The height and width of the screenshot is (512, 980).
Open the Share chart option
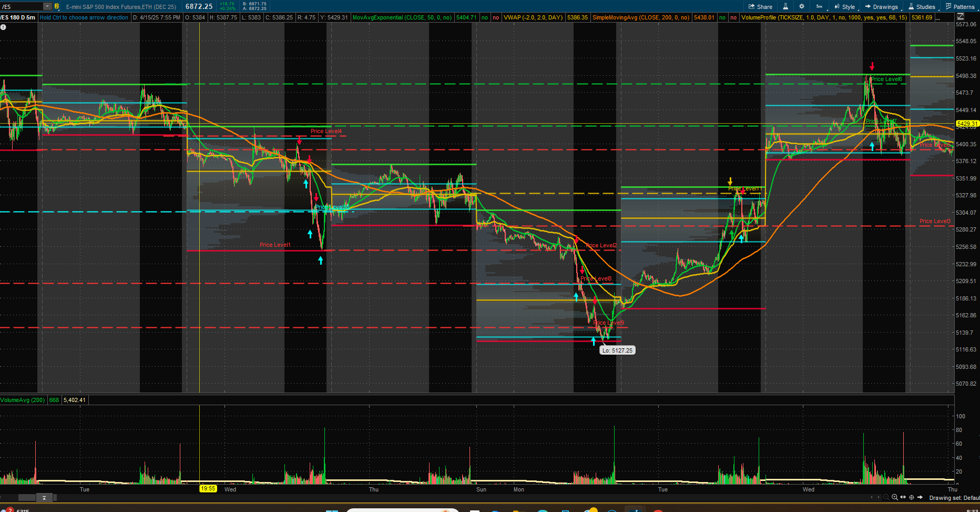(x=760, y=7)
